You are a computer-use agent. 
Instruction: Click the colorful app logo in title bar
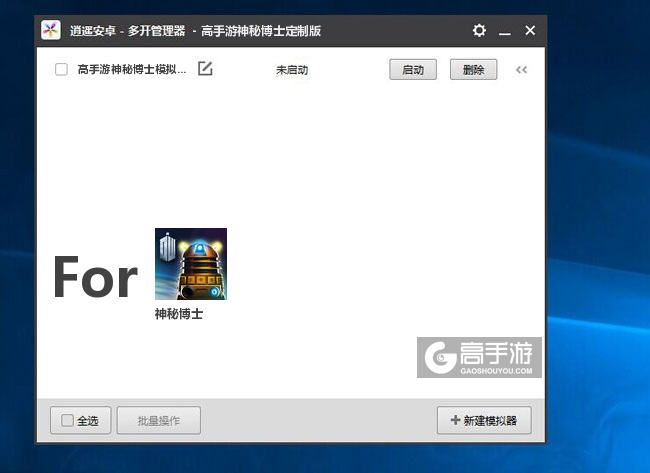51,30
